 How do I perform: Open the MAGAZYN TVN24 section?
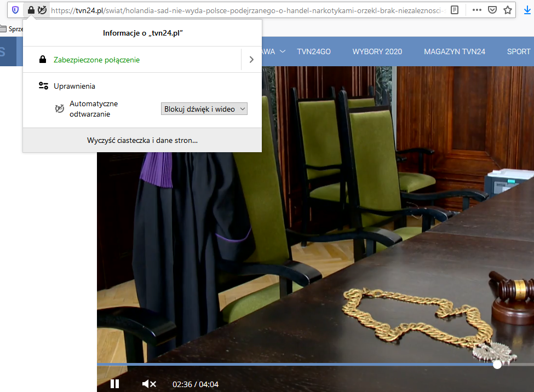pos(455,51)
